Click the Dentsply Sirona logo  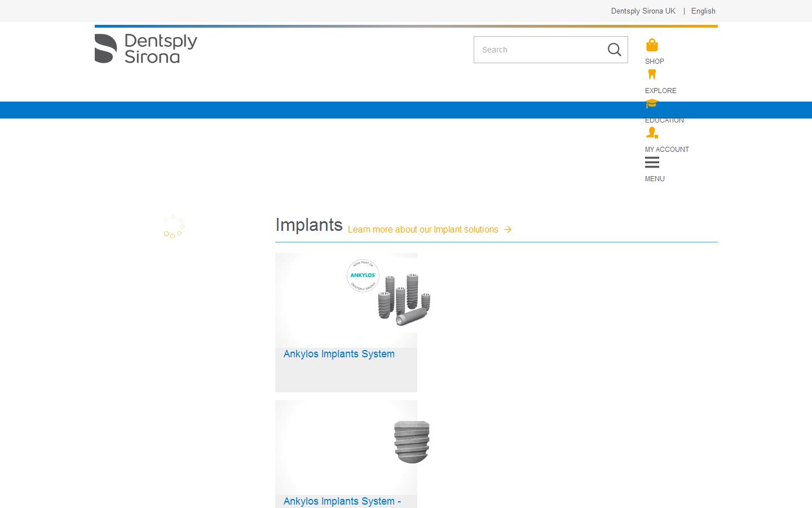click(145, 49)
